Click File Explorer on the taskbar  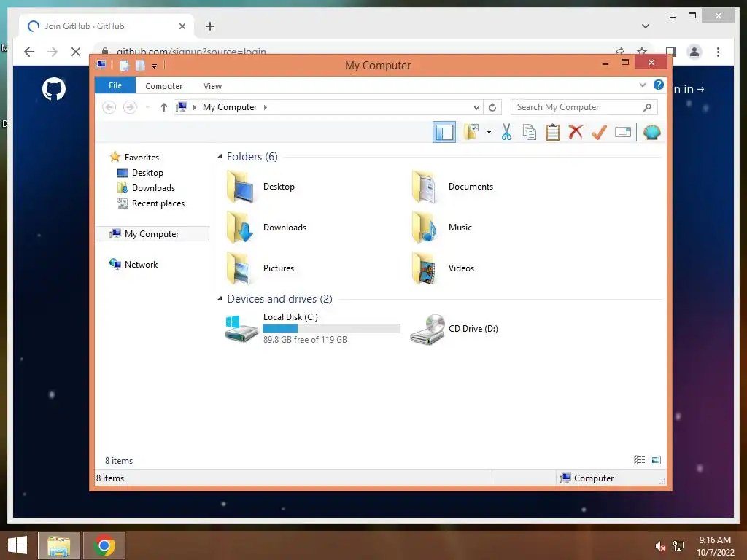tap(59, 545)
